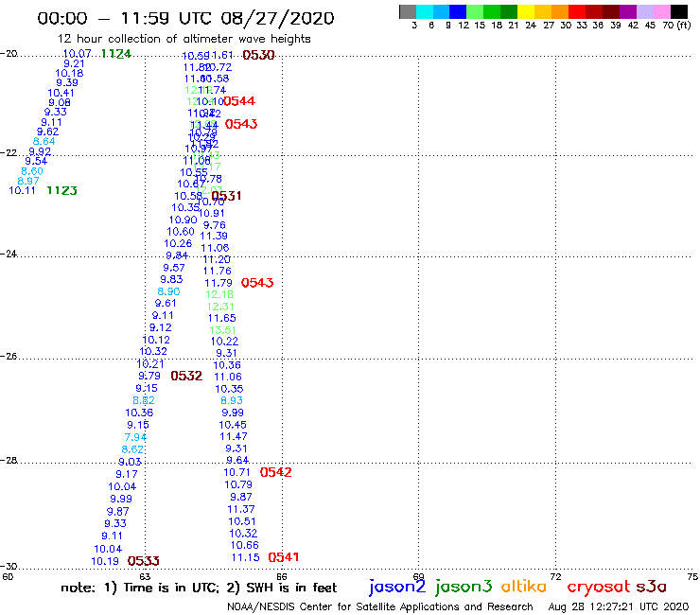
Task: Click the 9.21 wave height value
Action: [x=74, y=64]
